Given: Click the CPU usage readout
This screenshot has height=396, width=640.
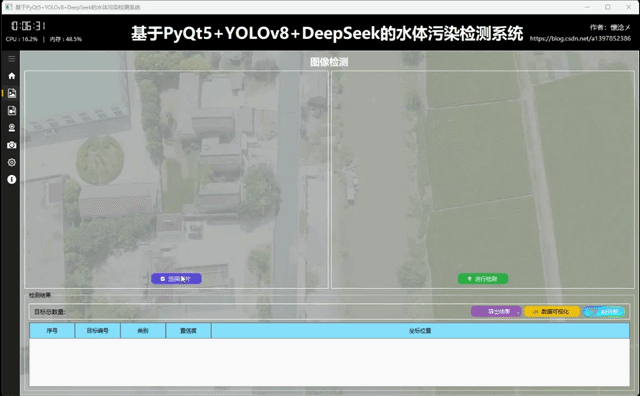Looking at the screenshot, I should pos(22,39).
